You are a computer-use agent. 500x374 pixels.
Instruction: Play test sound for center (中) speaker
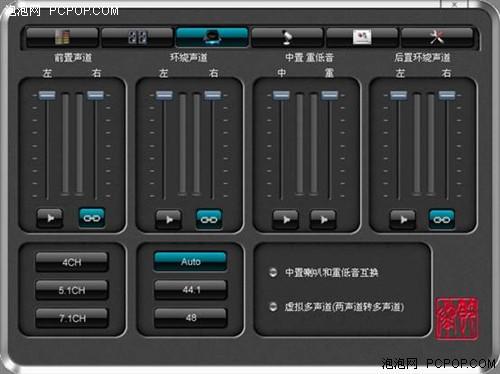[285, 219]
